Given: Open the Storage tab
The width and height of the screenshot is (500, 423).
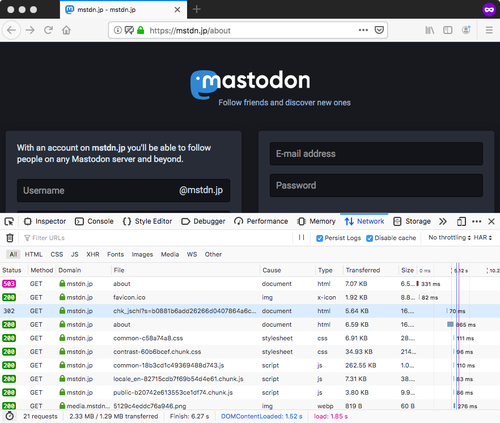Looking at the screenshot, I should tap(412, 221).
